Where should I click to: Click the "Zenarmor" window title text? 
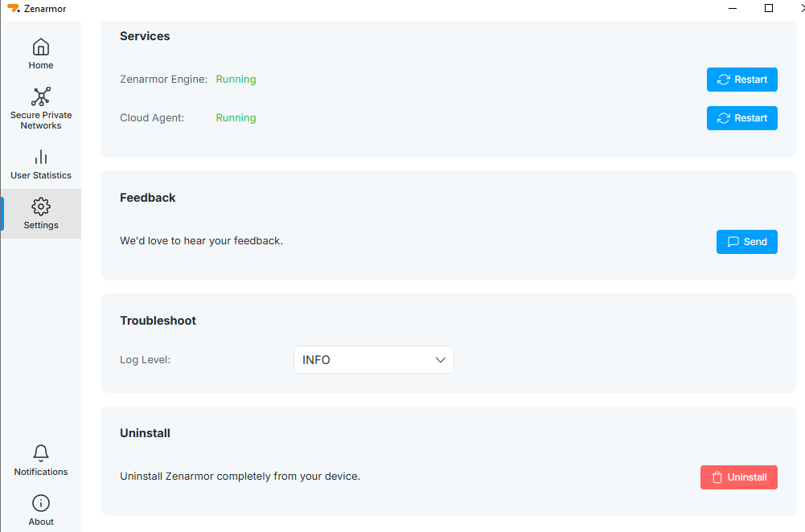click(x=45, y=9)
